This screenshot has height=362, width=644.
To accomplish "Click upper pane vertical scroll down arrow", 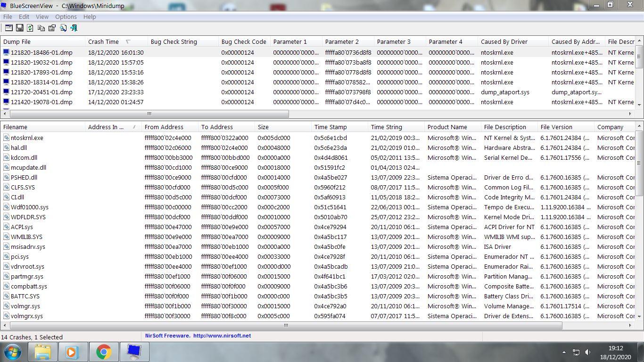I will [x=640, y=105].
